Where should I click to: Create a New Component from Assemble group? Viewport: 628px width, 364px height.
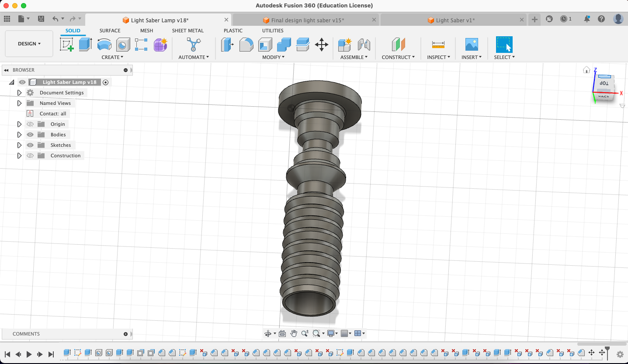[345, 45]
